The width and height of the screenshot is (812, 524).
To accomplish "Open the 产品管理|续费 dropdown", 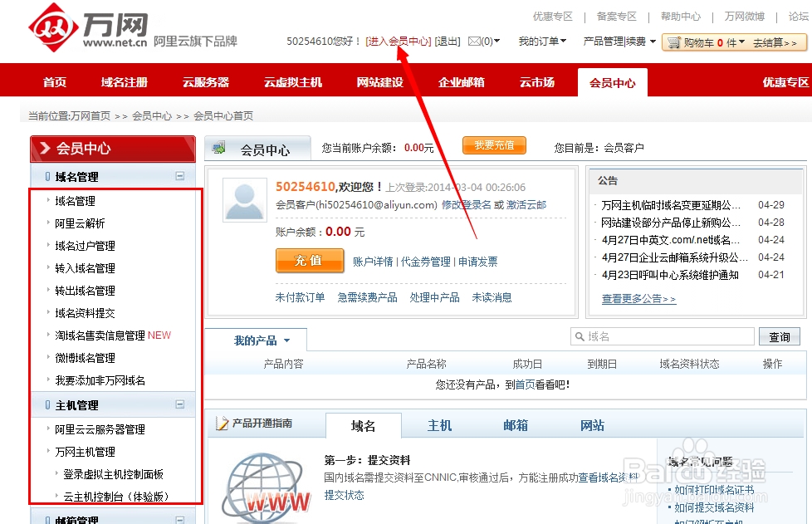I will [x=619, y=41].
